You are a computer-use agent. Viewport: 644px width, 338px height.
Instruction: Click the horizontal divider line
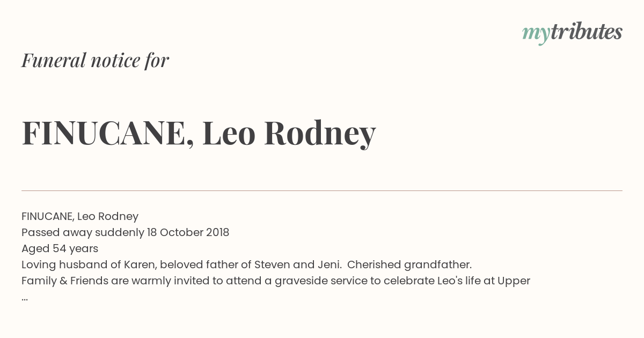[322, 190]
